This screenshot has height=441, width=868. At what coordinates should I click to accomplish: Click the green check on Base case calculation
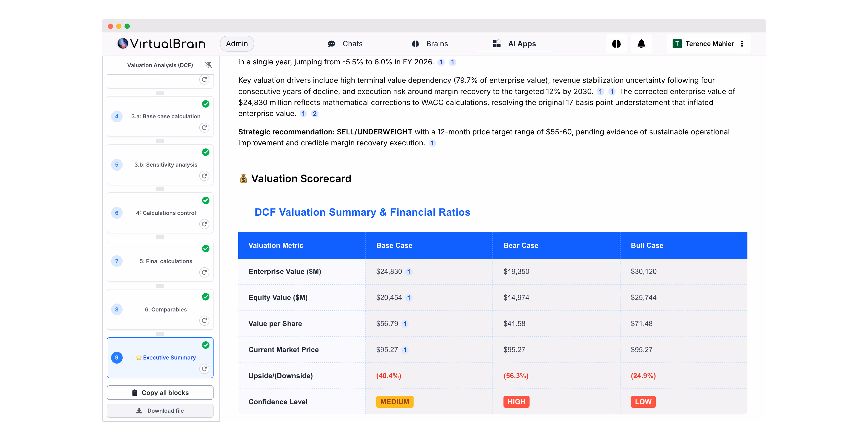coord(206,104)
